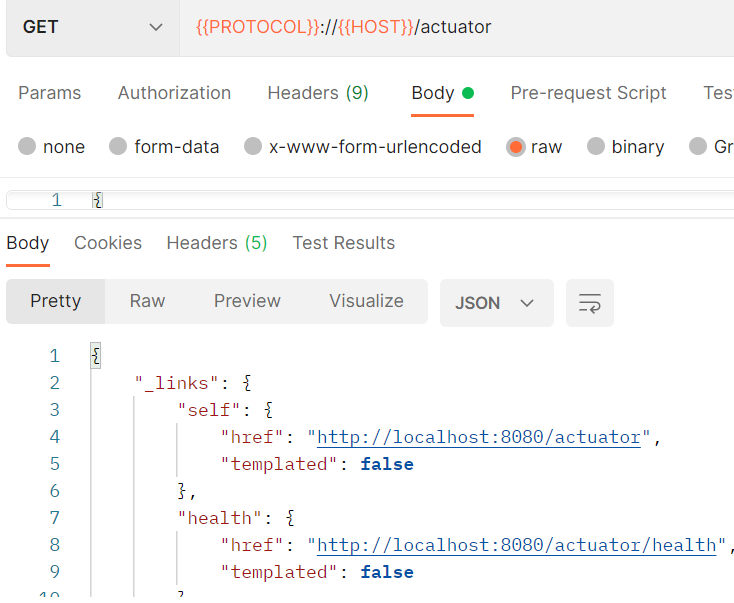Open the response Cookies tab
This screenshot has height=603, width=734.
[x=108, y=243]
